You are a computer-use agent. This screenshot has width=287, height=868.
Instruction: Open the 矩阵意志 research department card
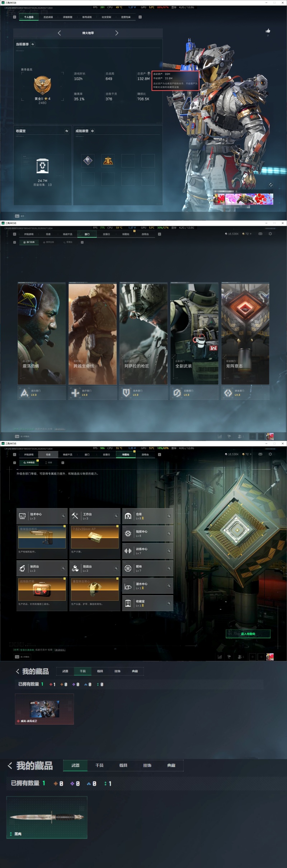point(245,334)
